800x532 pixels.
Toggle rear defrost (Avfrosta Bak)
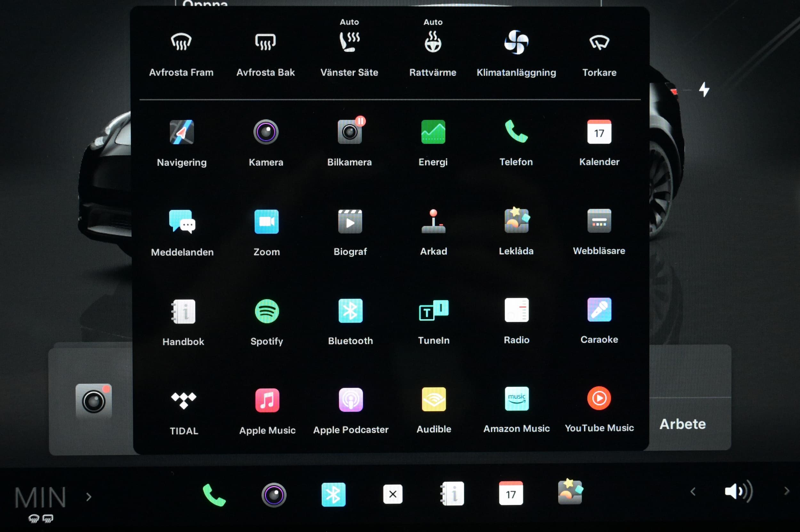(x=265, y=42)
